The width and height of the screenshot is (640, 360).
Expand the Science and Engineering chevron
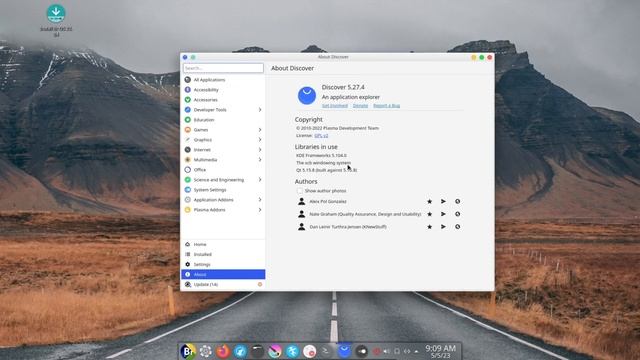pos(260,180)
